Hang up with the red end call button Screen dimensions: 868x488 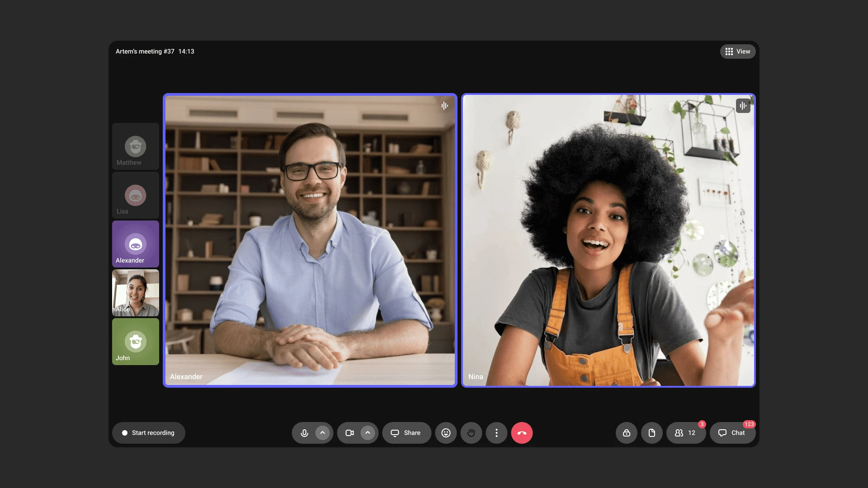pyautogui.click(x=522, y=433)
